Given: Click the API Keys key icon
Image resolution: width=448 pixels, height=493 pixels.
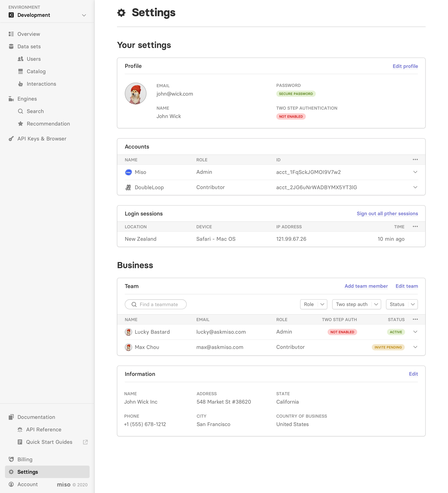Looking at the screenshot, I should point(11,139).
